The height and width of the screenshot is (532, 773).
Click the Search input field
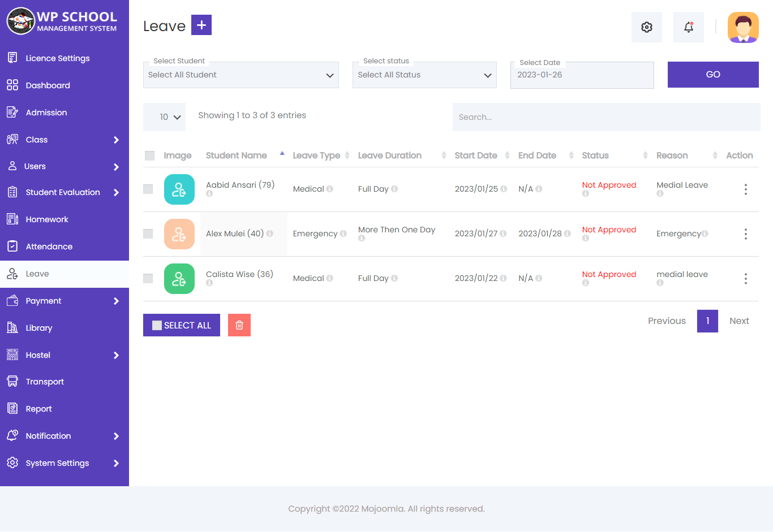click(607, 117)
